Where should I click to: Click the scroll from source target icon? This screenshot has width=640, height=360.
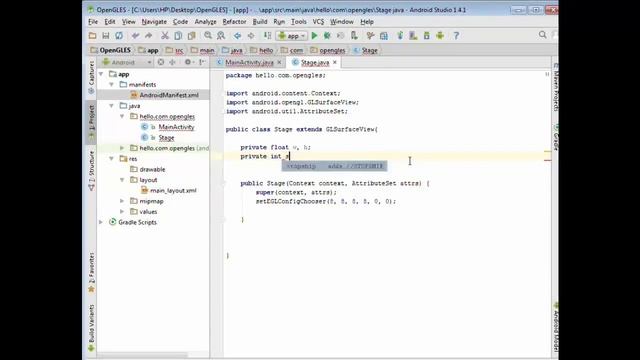point(161,62)
